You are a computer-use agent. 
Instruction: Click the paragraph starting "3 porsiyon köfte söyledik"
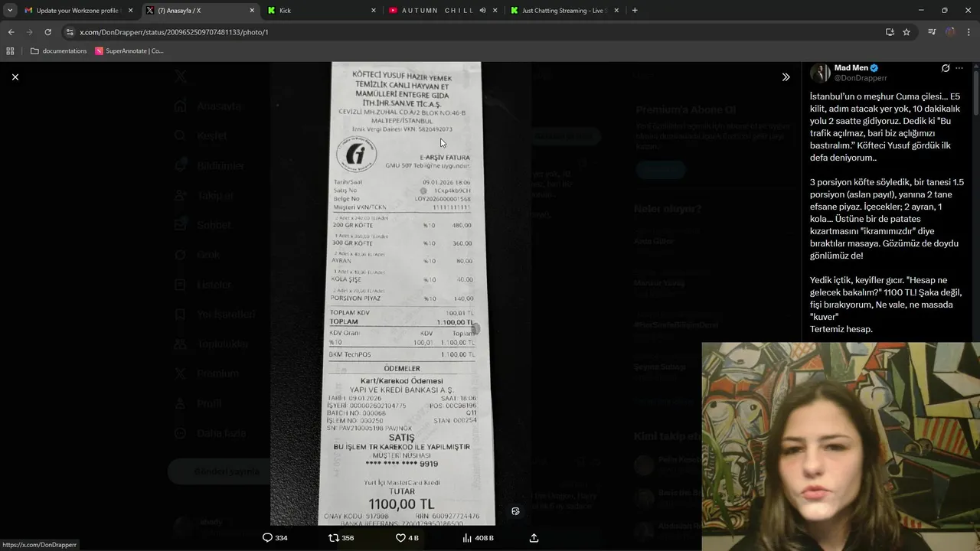click(x=887, y=219)
